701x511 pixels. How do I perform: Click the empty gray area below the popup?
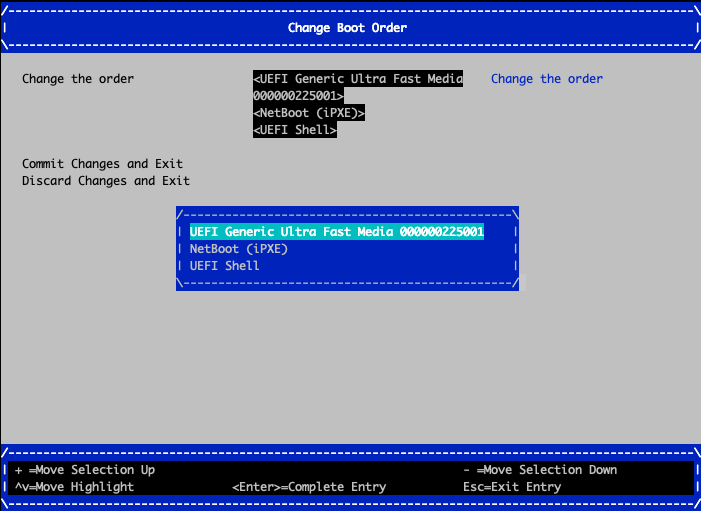(x=347, y=360)
